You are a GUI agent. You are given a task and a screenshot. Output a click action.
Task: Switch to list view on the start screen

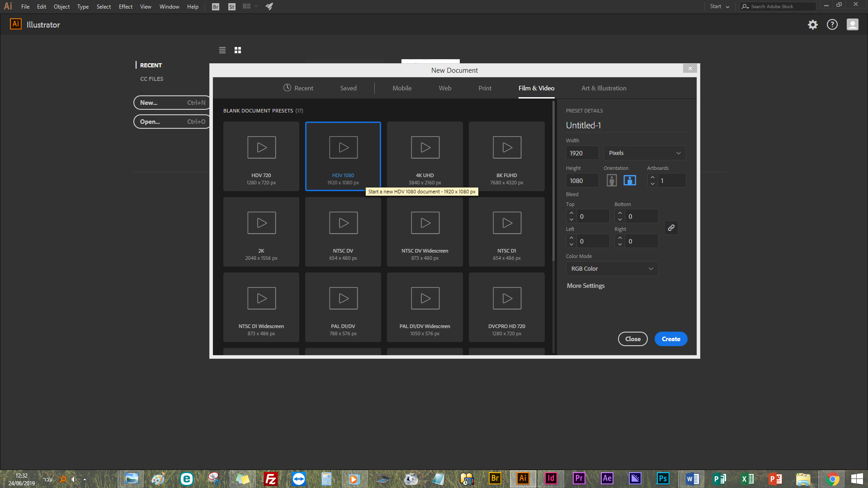coord(222,50)
